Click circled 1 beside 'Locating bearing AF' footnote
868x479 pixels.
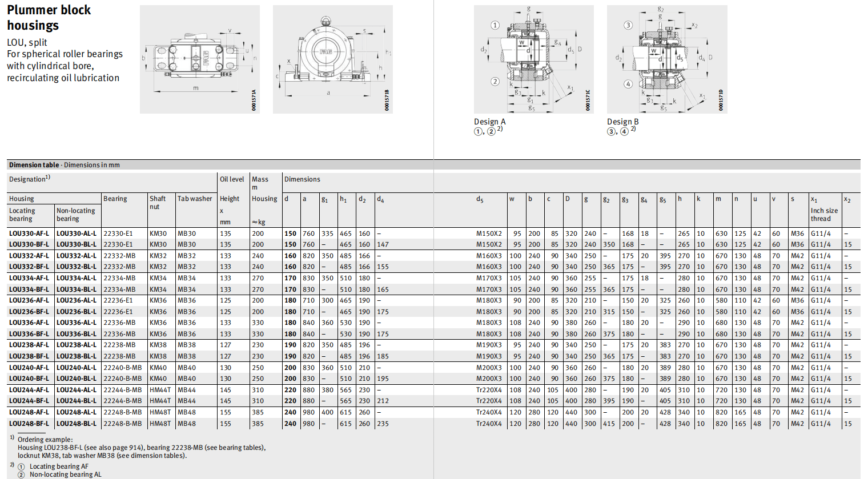pos(21,467)
